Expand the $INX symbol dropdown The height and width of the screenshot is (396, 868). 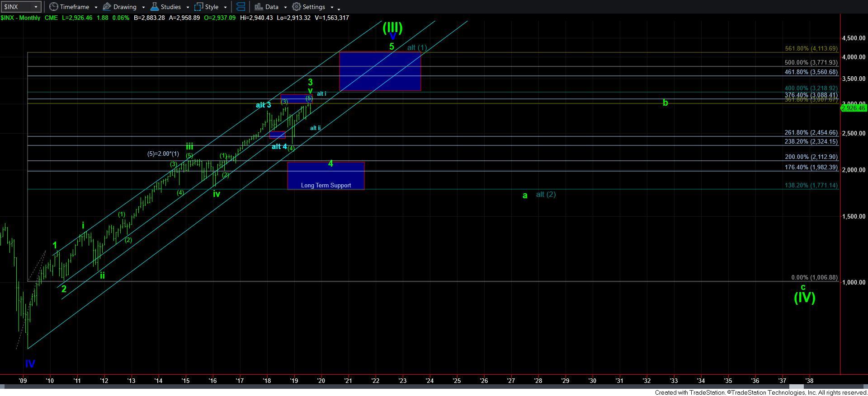pos(36,7)
